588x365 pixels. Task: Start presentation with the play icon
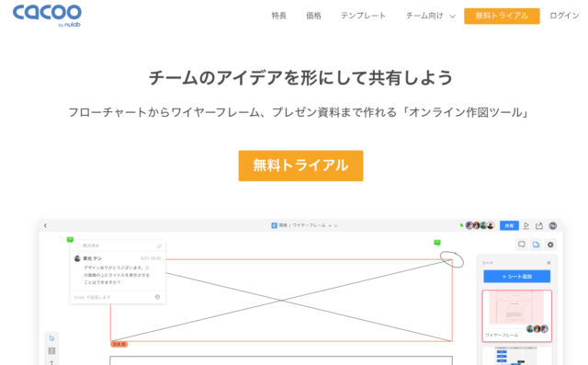click(x=526, y=225)
